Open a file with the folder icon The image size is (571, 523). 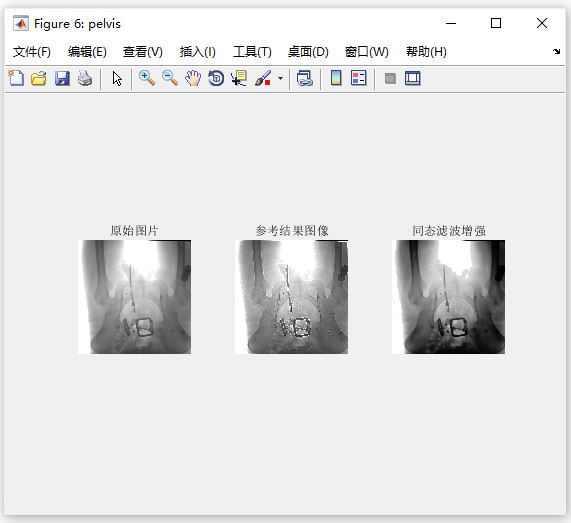39,78
